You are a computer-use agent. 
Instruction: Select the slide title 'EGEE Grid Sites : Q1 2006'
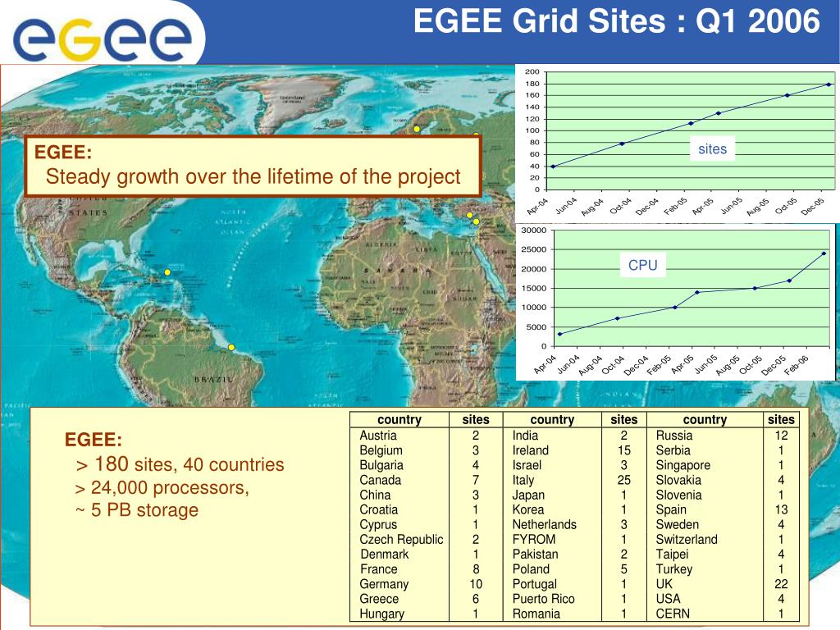click(x=617, y=21)
